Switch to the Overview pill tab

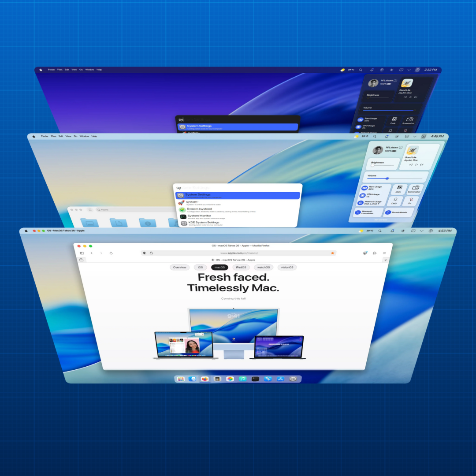[180, 268]
